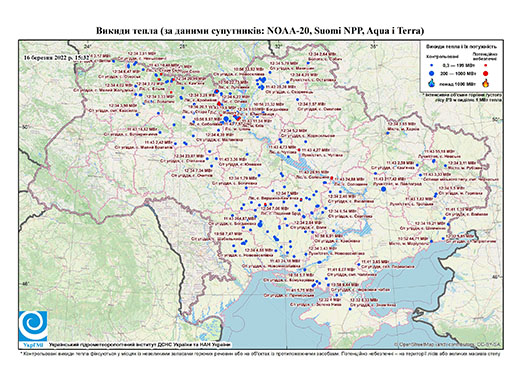Screen dimensions: 520x368
Task: Click the blue flame legend icon
Action: (x=431, y=83)
